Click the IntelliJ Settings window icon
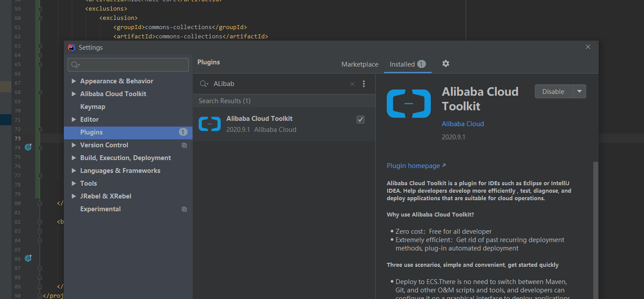The image size is (644, 299). [x=71, y=47]
